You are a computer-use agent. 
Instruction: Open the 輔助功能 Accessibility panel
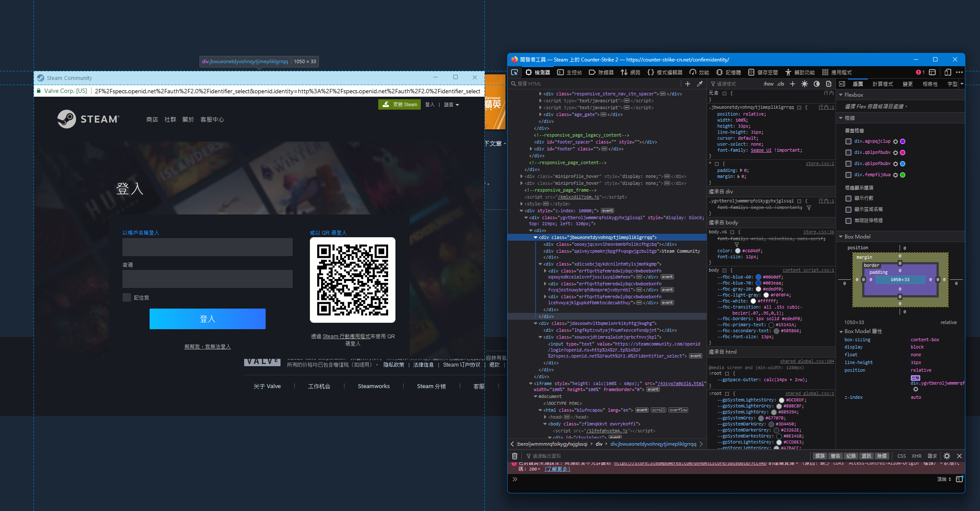coord(800,72)
